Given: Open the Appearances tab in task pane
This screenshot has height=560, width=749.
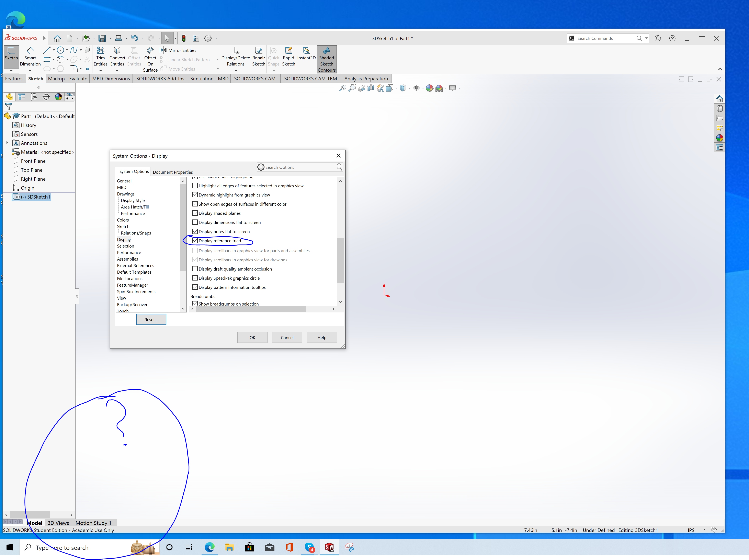Looking at the screenshot, I should click(x=719, y=138).
